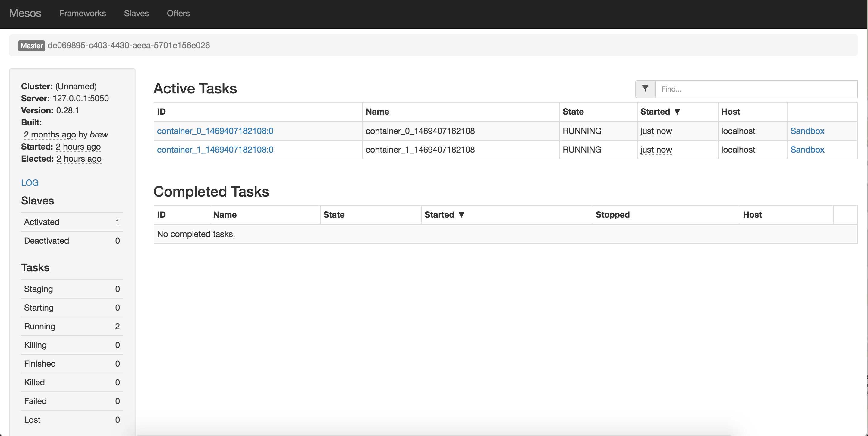Image resolution: width=868 pixels, height=436 pixels.
Task: Sort Completed Tasks by Name header
Action: point(225,215)
